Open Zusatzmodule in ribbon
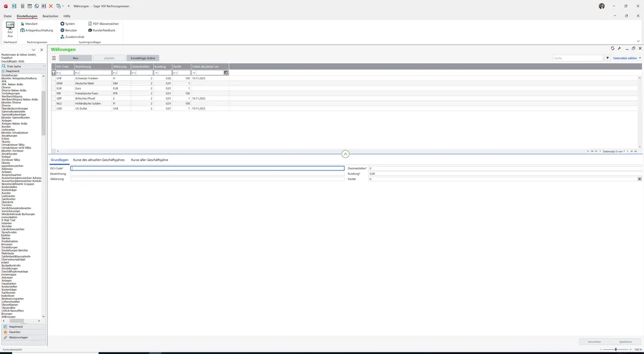This screenshot has height=354, width=644. (72, 37)
